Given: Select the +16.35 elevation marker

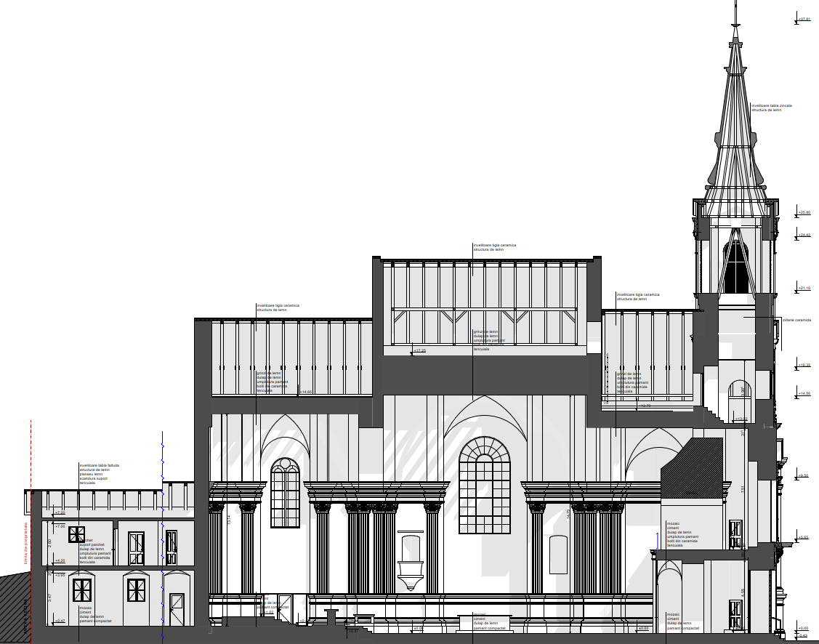Looking at the screenshot, I should 804,365.
